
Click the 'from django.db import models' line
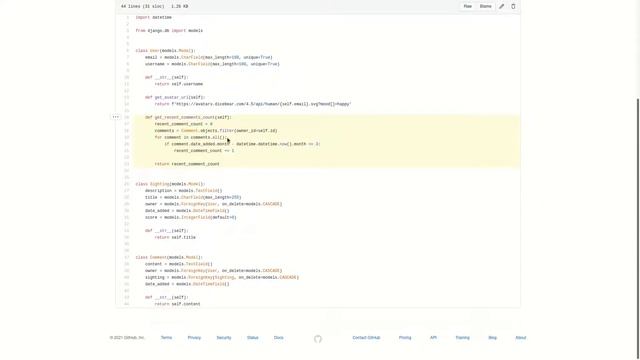[x=169, y=31]
